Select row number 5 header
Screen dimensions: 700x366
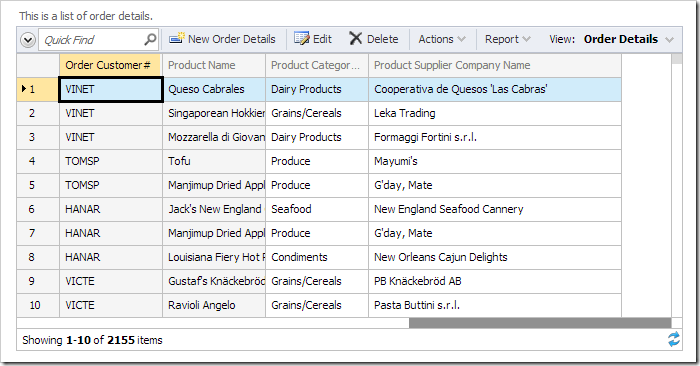38,185
